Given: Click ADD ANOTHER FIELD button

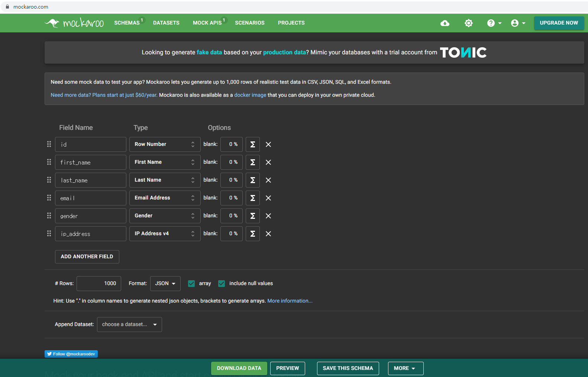Looking at the screenshot, I should tap(87, 257).
